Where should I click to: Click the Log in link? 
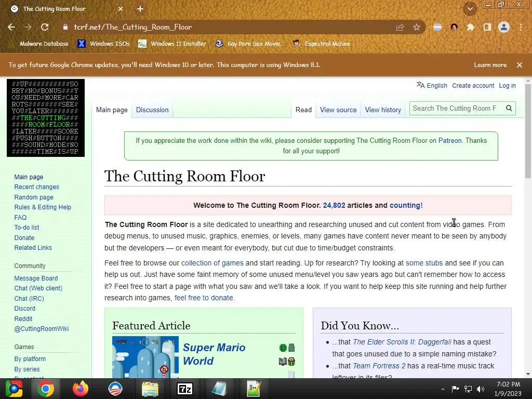coord(507,86)
